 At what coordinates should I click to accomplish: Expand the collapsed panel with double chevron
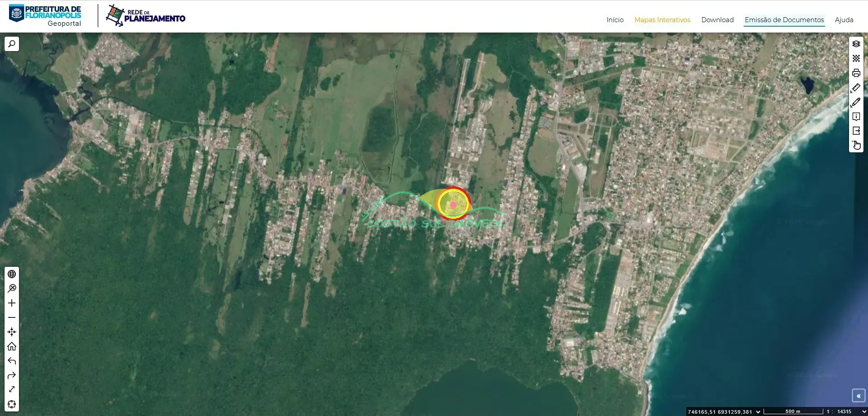(x=858, y=396)
